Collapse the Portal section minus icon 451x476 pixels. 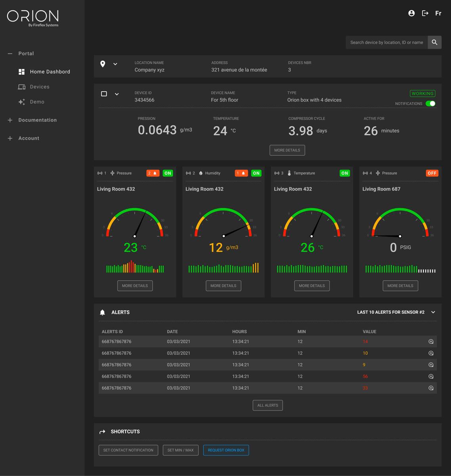(x=10, y=54)
